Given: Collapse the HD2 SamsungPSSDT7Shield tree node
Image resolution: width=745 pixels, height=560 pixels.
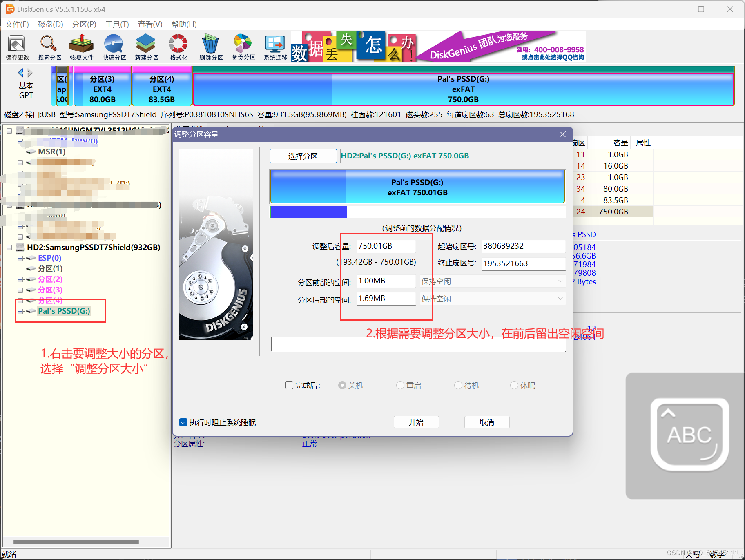Looking at the screenshot, I should pyautogui.click(x=9, y=248).
